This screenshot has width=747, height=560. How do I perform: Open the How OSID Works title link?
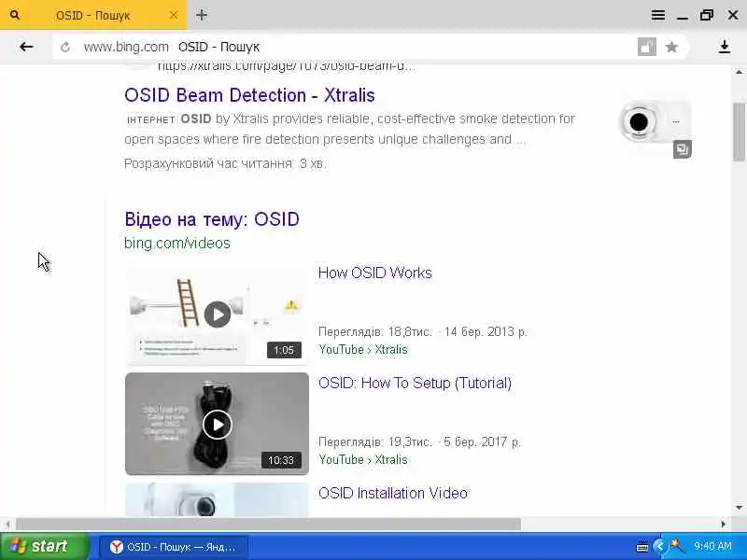[375, 273]
